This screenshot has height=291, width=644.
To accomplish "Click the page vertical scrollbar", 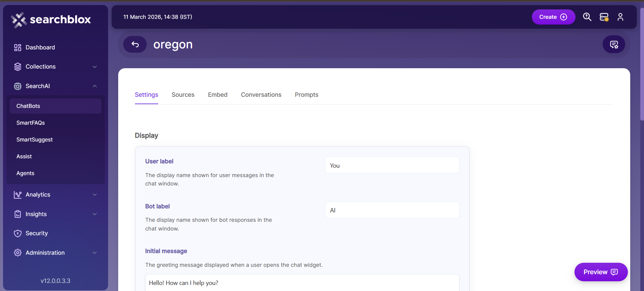I will click(x=642, y=64).
